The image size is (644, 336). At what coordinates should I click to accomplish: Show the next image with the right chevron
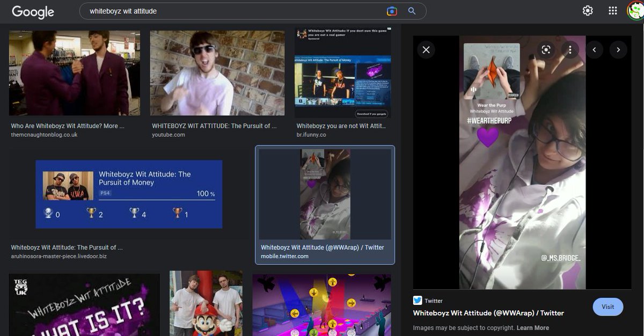point(618,49)
